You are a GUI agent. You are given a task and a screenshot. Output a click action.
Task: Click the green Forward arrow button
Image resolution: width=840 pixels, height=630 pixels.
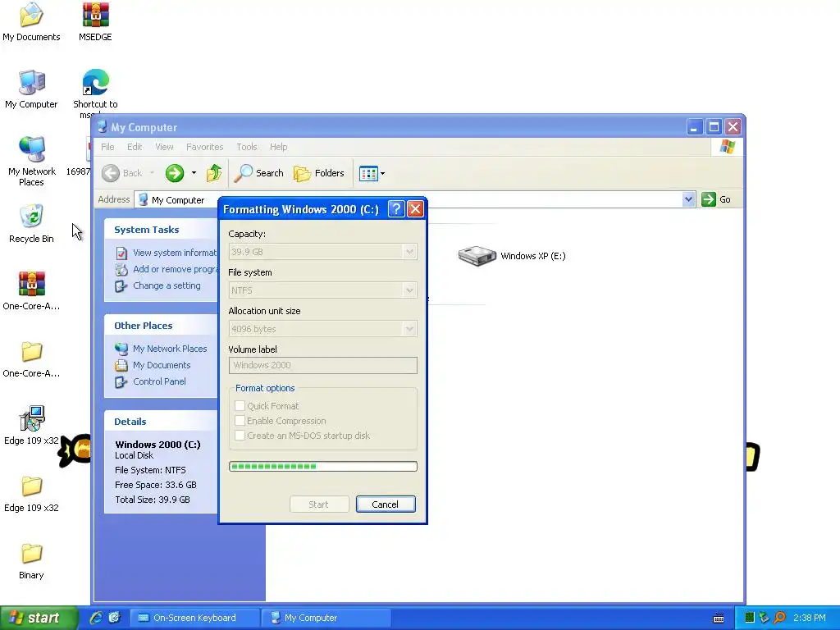pyautogui.click(x=175, y=173)
